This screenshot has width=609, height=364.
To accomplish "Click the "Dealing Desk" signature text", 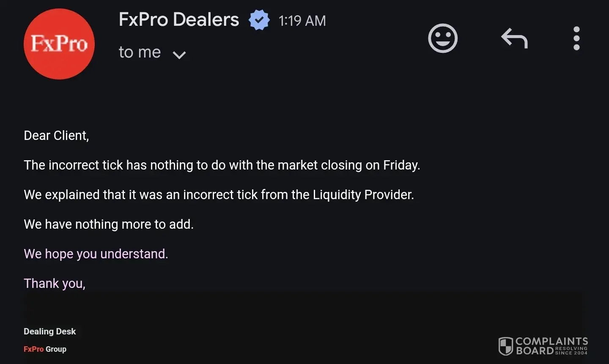I will [x=49, y=331].
